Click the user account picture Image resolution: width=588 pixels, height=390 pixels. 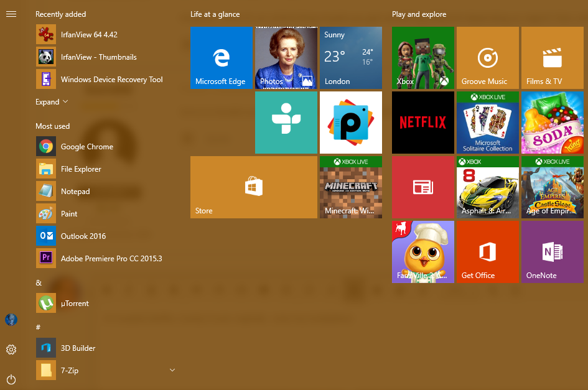(x=11, y=320)
